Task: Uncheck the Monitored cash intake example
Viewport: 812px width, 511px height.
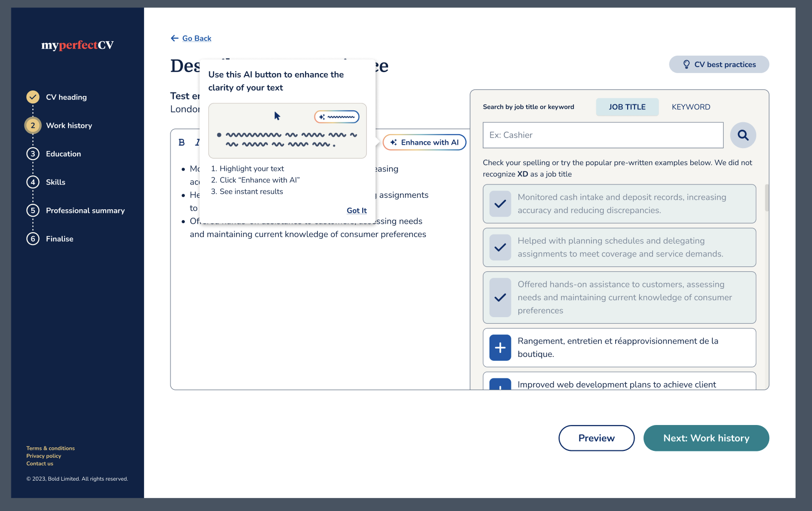Action: tap(500, 204)
